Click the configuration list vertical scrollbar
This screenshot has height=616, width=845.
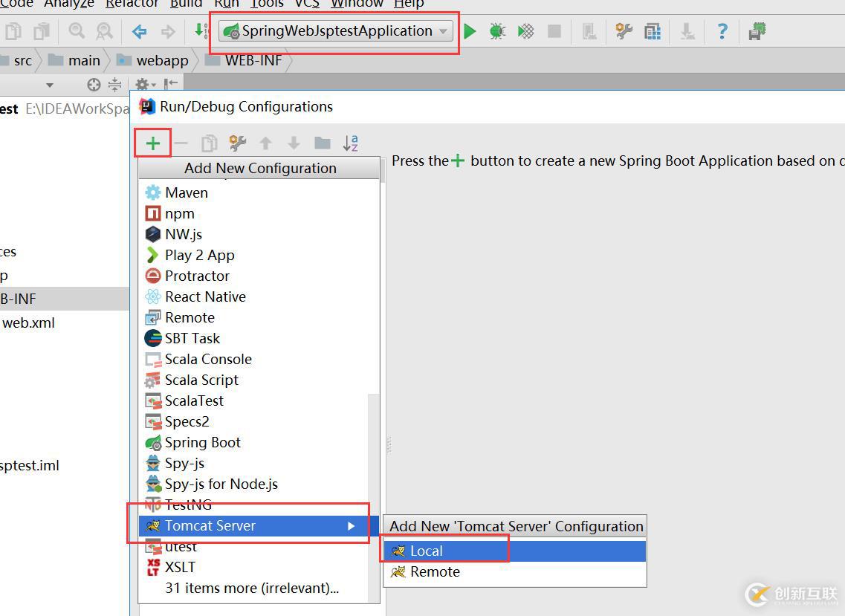point(374,497)
